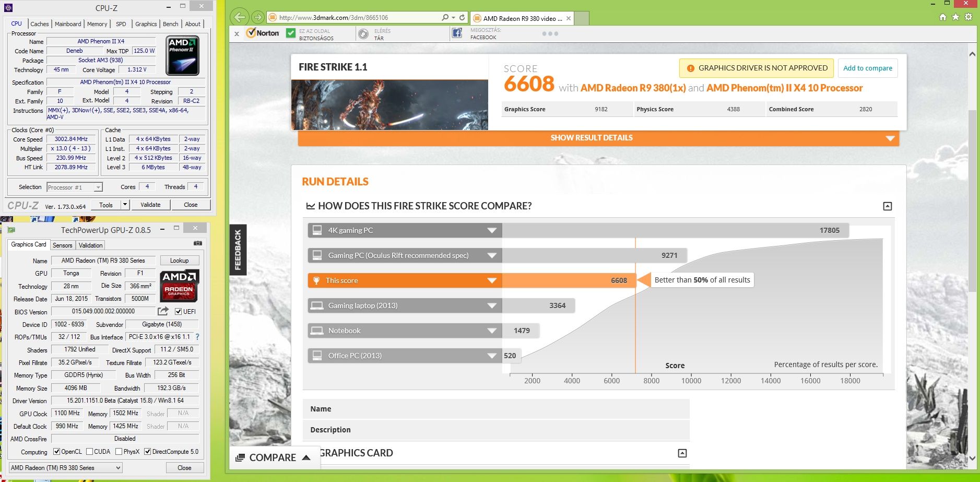This screenshot has height=482, width=980.
Task: Open favorites with the star icon
Action: tap(955, 17)
